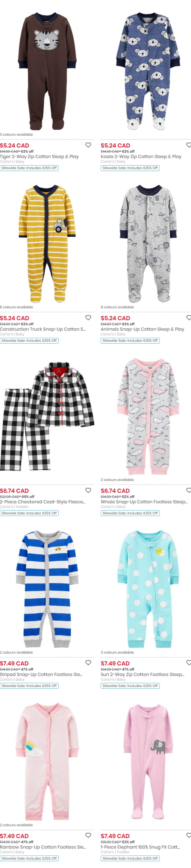
Task: Click Sitewide Sale badge under Koala sleeper
Action: point(130,168)
